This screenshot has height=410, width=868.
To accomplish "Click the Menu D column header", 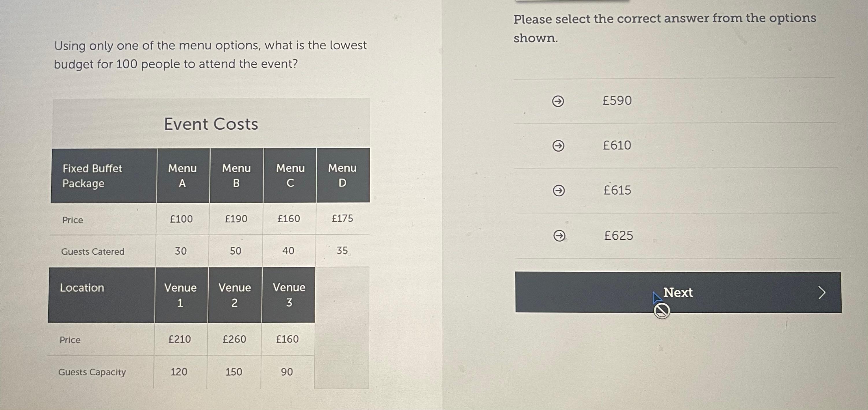I will click(x=343, y=175).
